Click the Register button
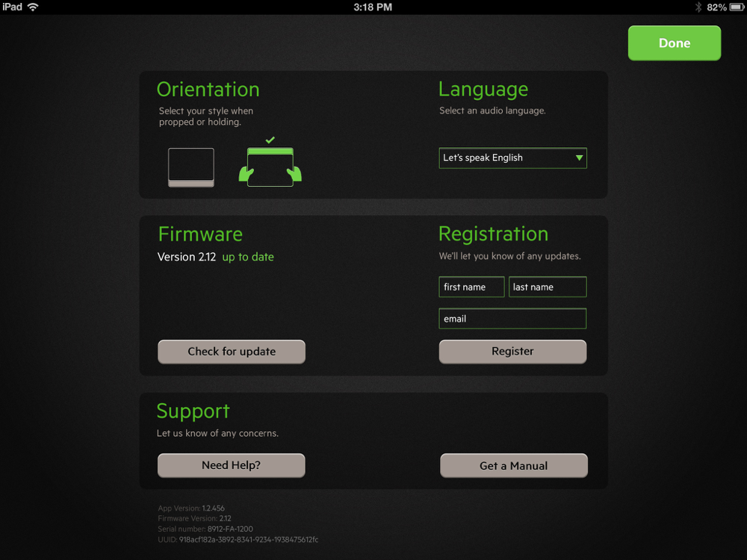Viewport: 747px width, 560px height. pos(512,352)
